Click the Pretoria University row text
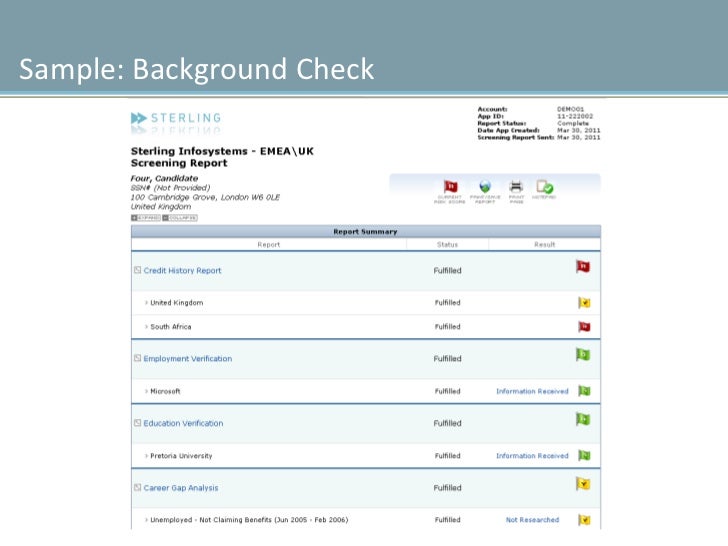Image resolution: width=728 pixels, height=546 pixels. pos(181,456)
